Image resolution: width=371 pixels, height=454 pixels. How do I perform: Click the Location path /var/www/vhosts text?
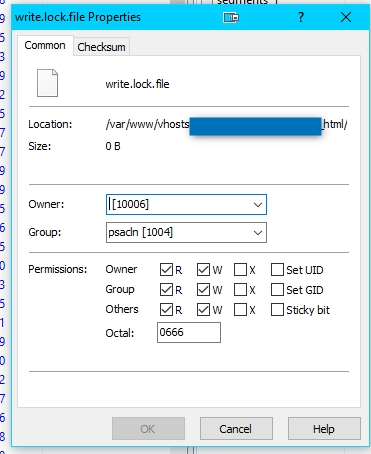[147, 124]
